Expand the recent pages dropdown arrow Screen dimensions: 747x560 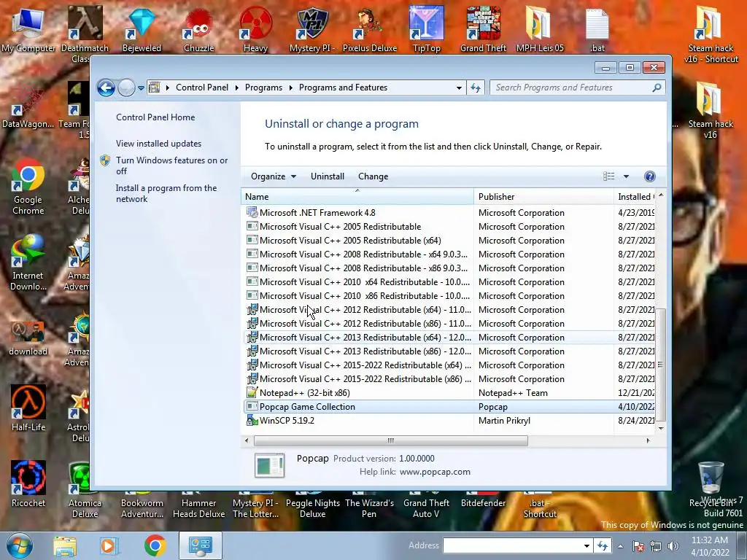point(141,88)
